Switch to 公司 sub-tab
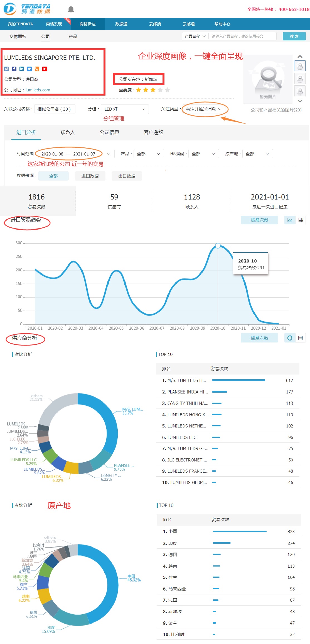The height and width of the screenshot is (644, 310). (x=45, y=36)
